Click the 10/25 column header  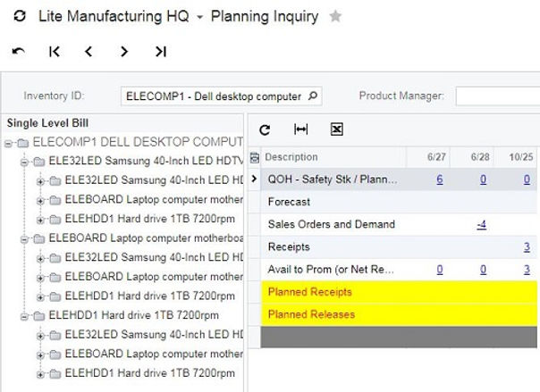coord(521,157)
